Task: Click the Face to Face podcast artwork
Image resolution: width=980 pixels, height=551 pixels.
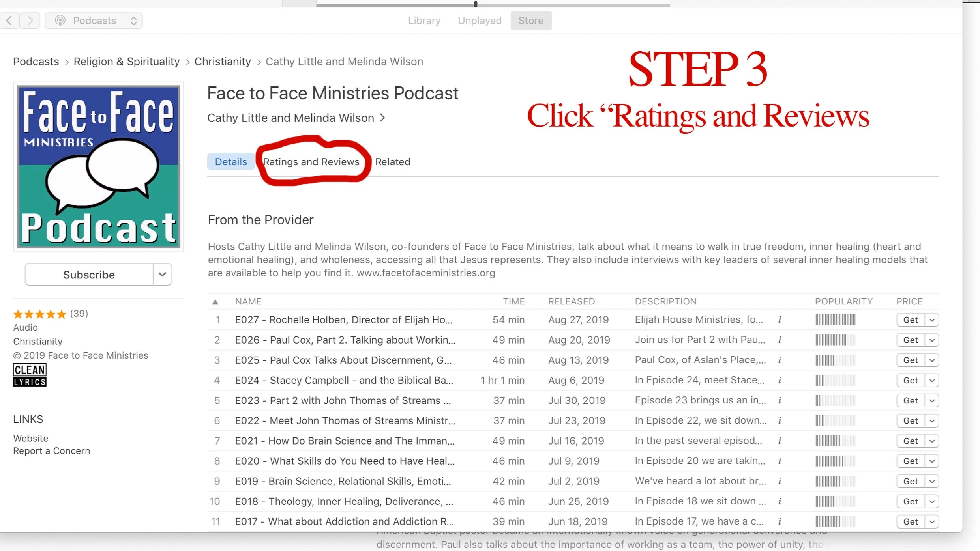Action: [x=98, y=167]
